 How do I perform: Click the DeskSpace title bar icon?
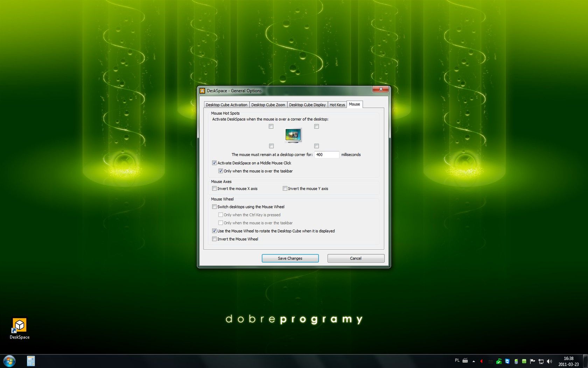click(x=202, y=91)
